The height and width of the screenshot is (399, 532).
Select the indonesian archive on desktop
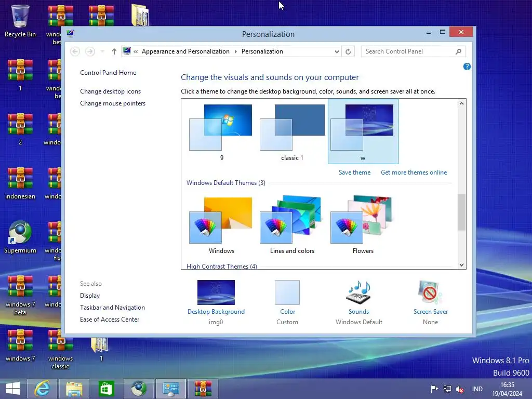point(20,183)
